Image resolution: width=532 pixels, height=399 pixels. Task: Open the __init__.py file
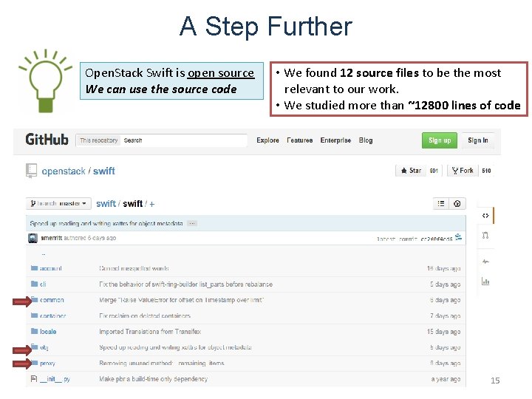[55, 379]
